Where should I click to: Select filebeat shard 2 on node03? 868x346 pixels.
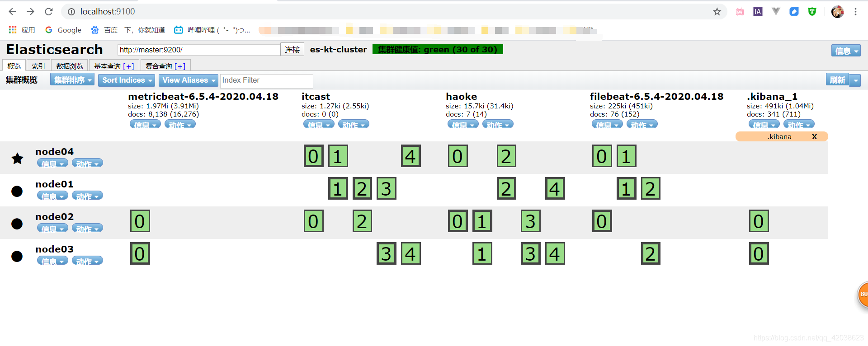pos(651,253)
